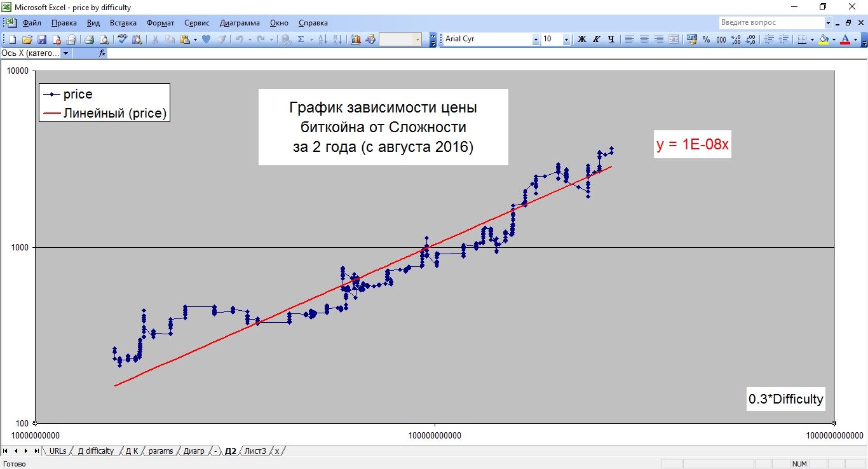Screen dimensions: 868x469
Task: Toggle bold formatting (Ж)
Action: tap(581, 39)
